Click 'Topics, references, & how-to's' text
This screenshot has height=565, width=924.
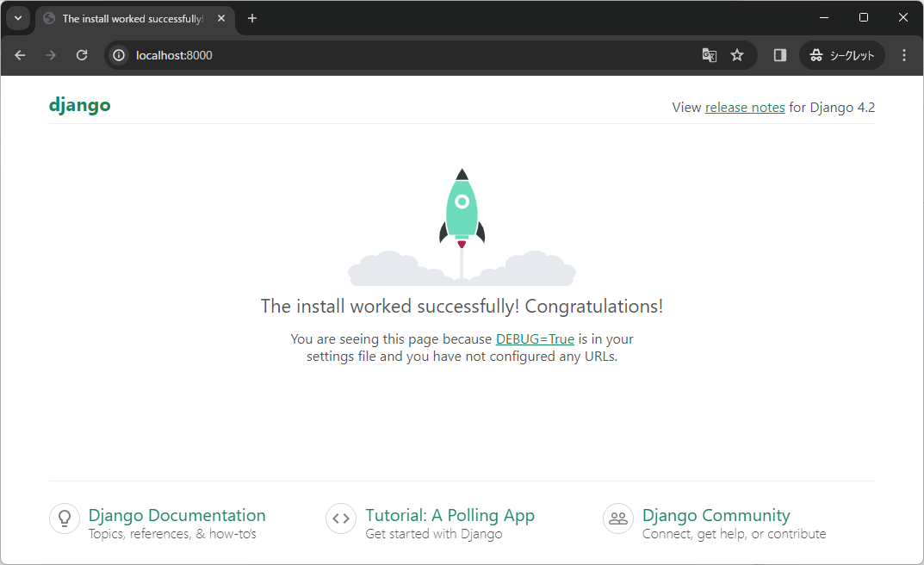[x=172, y=534]
